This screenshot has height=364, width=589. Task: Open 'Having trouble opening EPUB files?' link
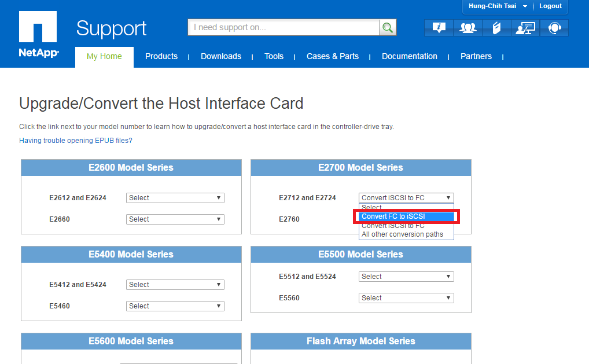[x=75, y=141]
